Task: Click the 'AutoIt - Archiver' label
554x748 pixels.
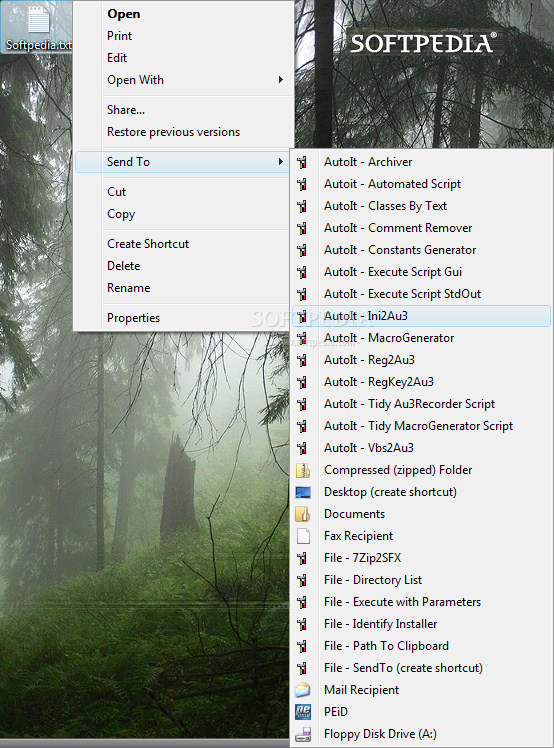Action: click(368, 162)
